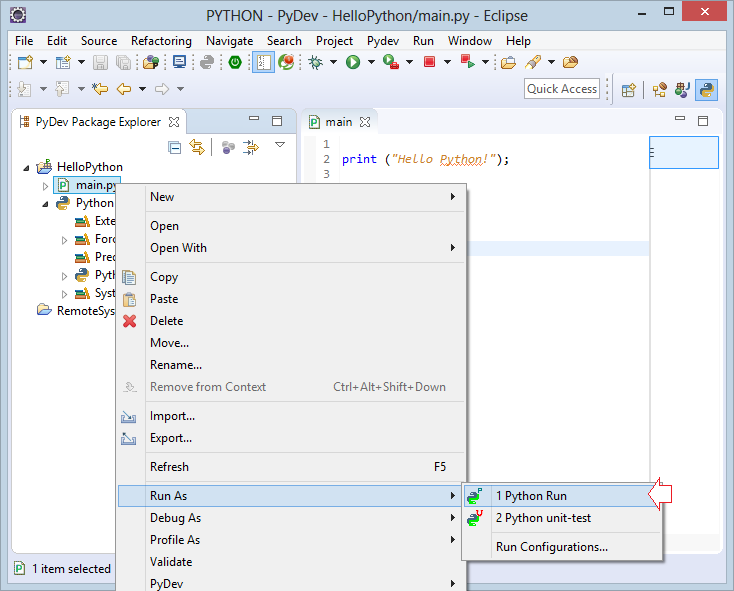Click the green Debug bug icon
This screenshot has height=591, width=734.
click(x=316, y=62)
